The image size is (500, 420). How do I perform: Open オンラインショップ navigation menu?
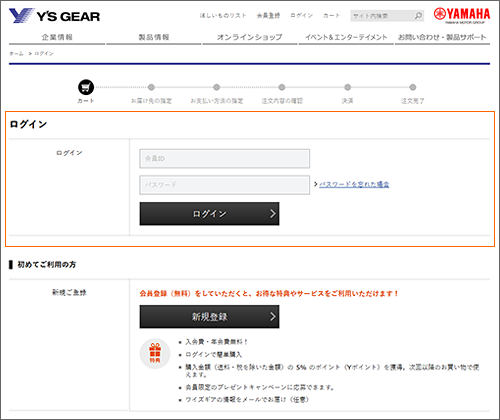[x=250, y=37]
